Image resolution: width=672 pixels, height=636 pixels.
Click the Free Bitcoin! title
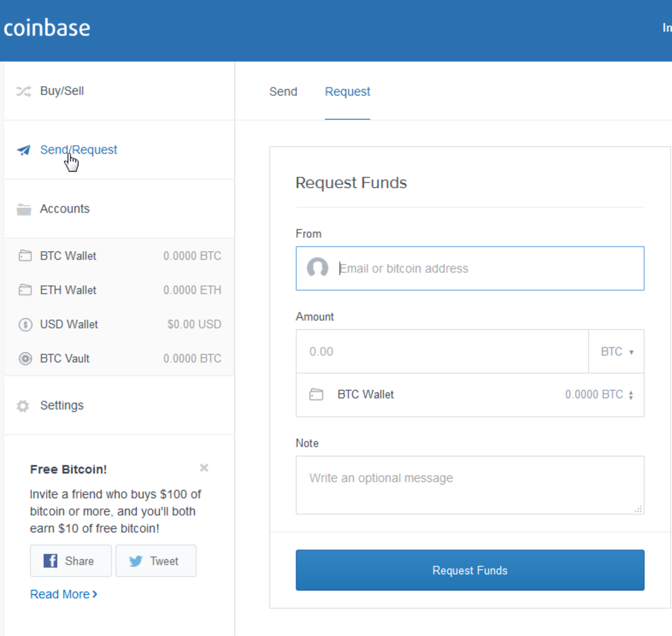click(68, 469)
